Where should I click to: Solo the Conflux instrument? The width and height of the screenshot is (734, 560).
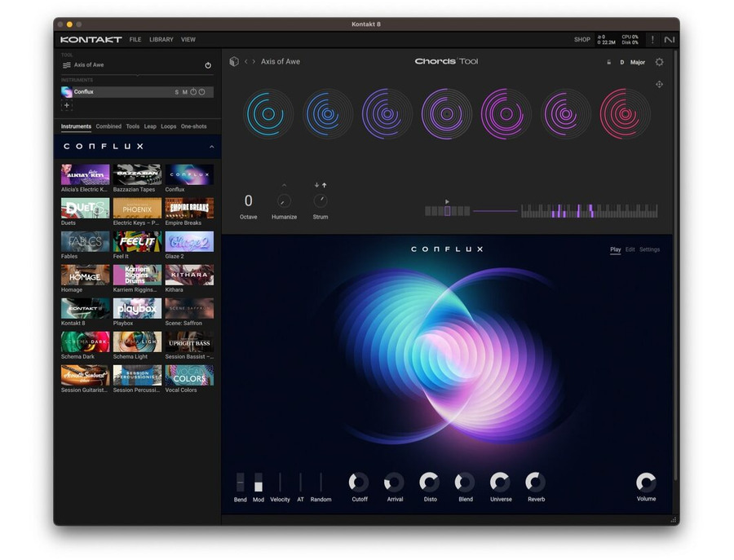coord(176,92)
